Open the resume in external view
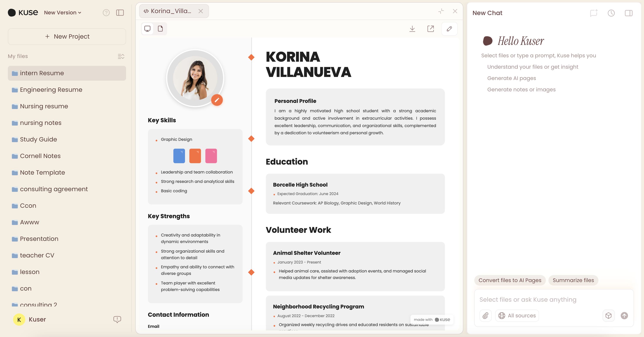This screenshot has width=644, height=337. point(431,29)
